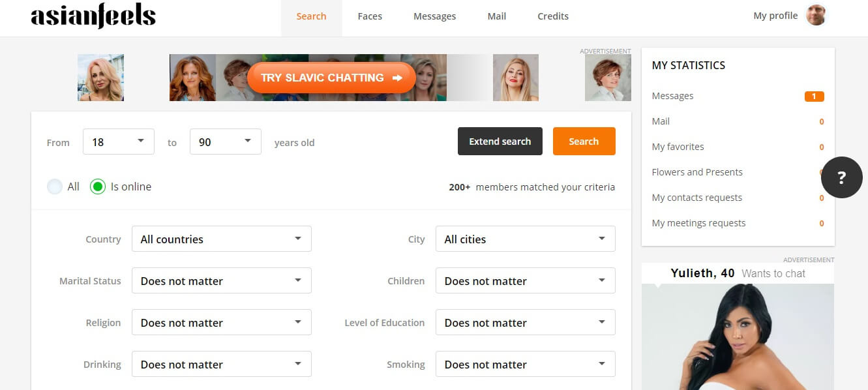The image size is (868, 390).
Task: Open Yulieth's profile photo
Action: 738,337
